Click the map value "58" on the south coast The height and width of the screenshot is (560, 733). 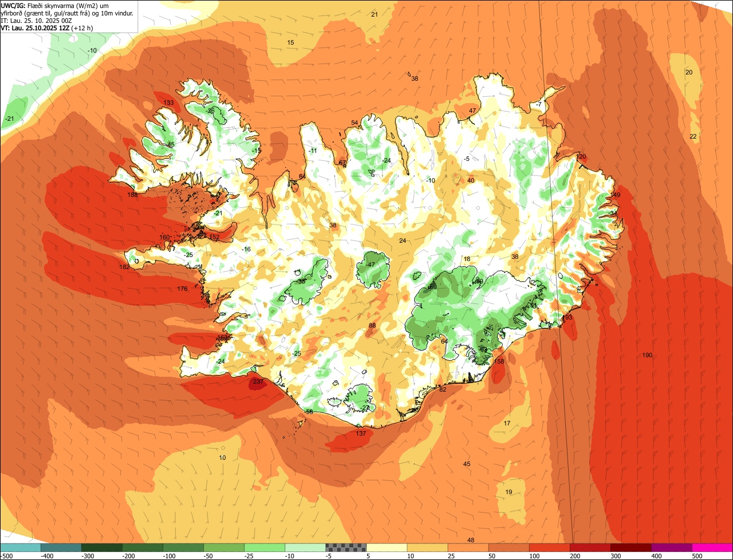309,412
